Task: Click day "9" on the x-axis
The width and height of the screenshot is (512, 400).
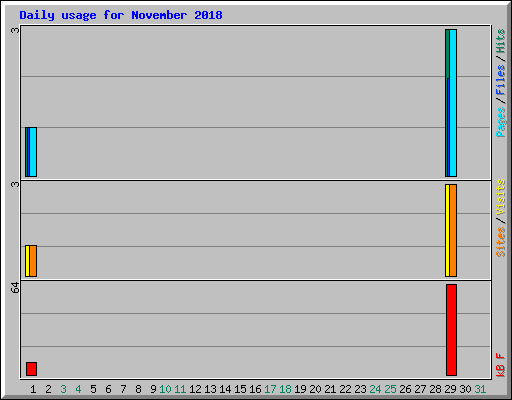Action: (153, 389)
